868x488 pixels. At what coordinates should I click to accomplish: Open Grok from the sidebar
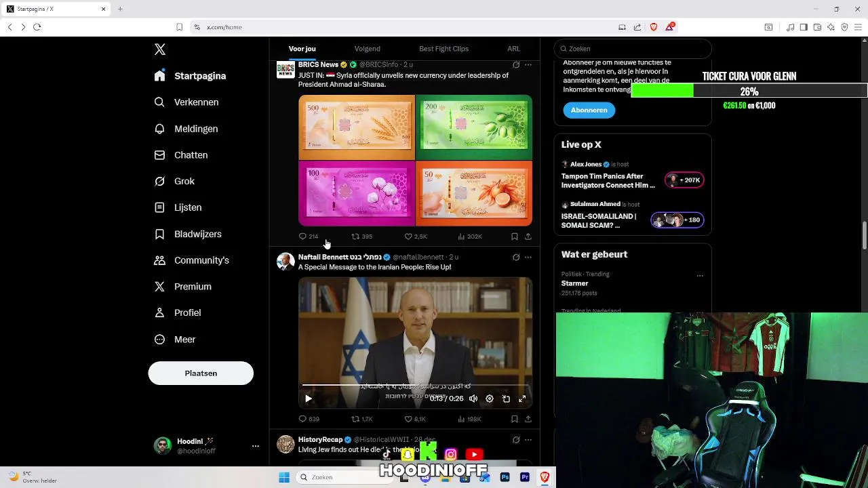click(175, 181)
